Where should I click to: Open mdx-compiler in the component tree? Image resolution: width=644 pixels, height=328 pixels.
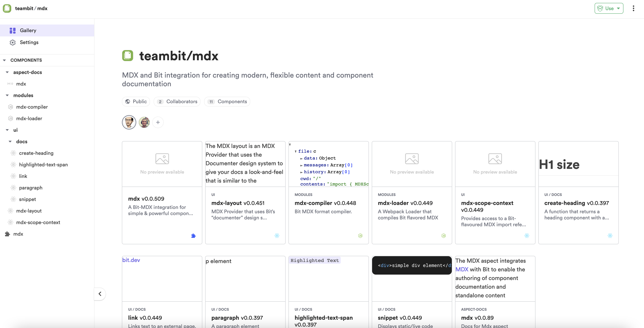[32, 107]
